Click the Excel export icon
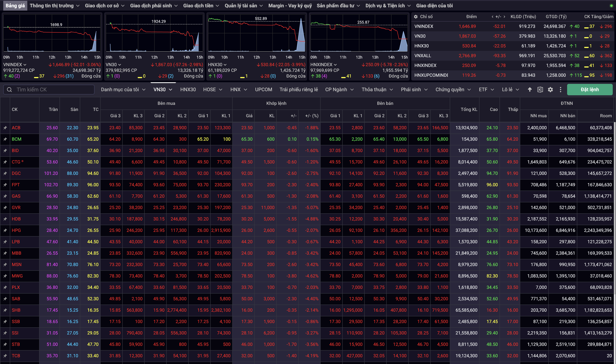The width and height of the screenshot is (616, 364). click(540, 90)
